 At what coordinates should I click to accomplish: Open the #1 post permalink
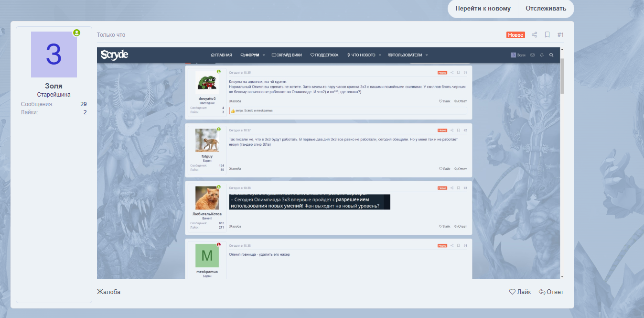tap(560, 35)
